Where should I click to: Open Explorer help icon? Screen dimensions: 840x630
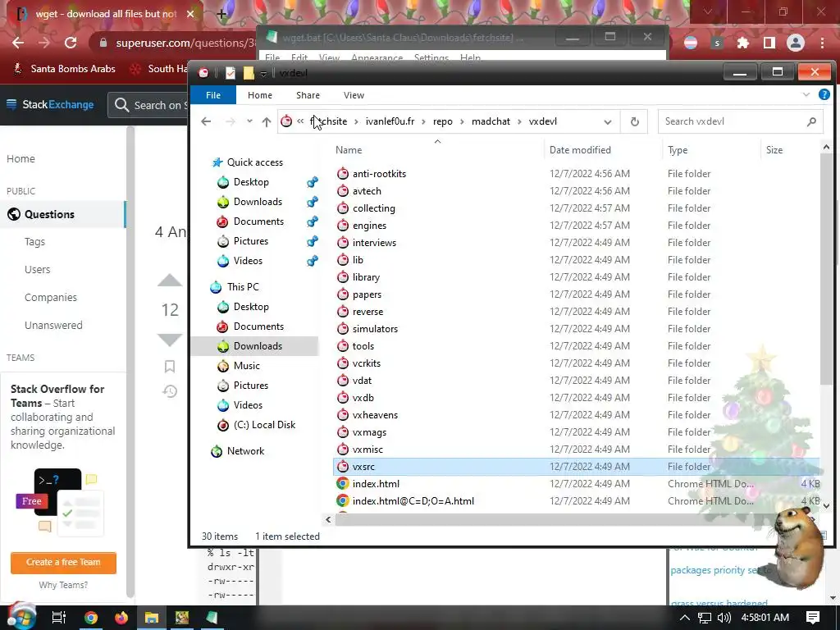click(x=824, y=95)
